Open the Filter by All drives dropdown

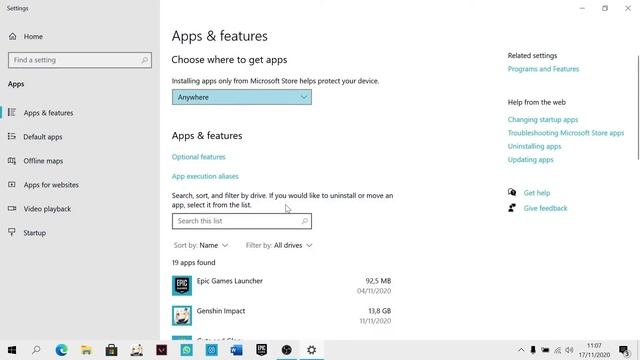pyautogui.click(x=279, y=245)
